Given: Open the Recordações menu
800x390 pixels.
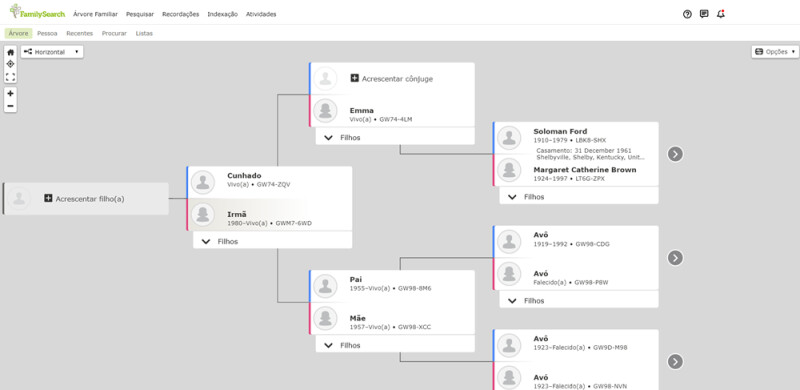Looking at the screenshot, I should click(181, 14).
